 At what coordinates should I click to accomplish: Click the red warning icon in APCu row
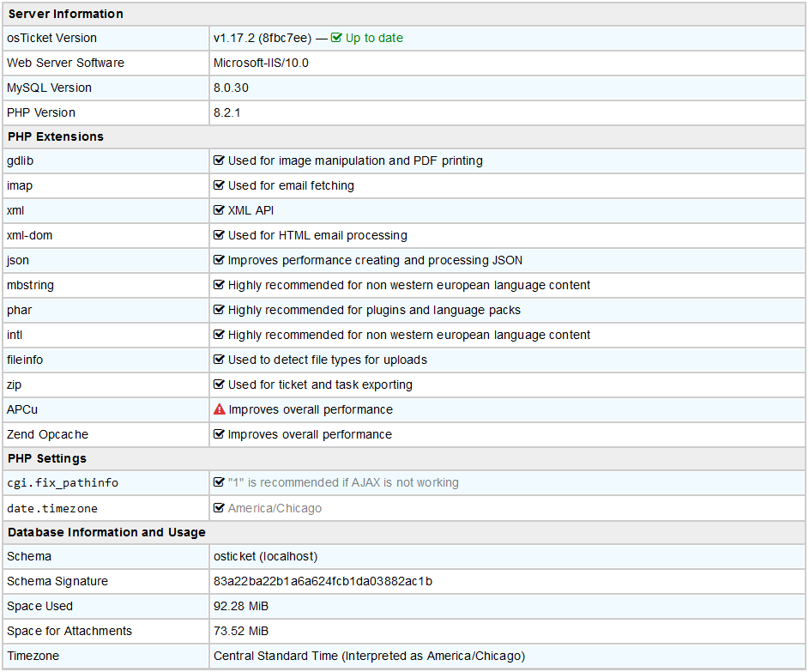(220, 409)
